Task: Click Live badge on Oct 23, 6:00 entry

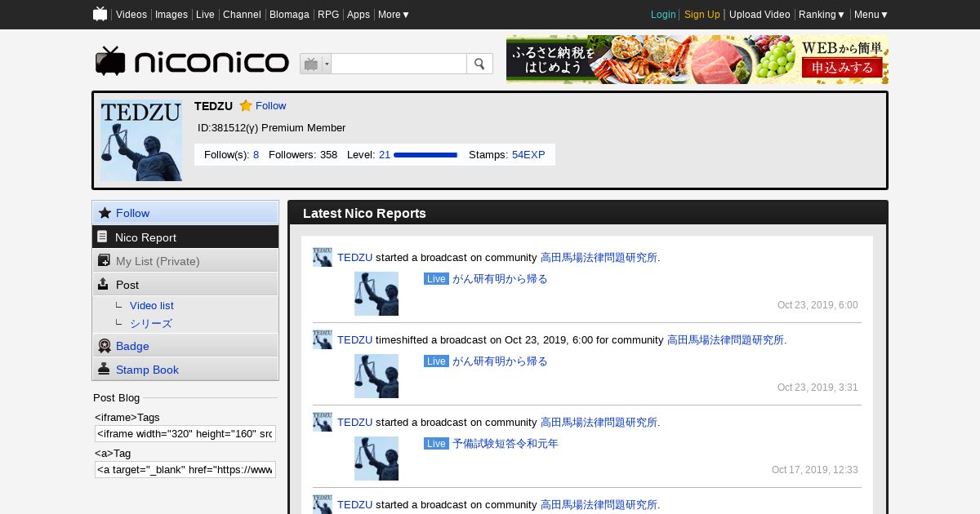Action: (436, 279)
